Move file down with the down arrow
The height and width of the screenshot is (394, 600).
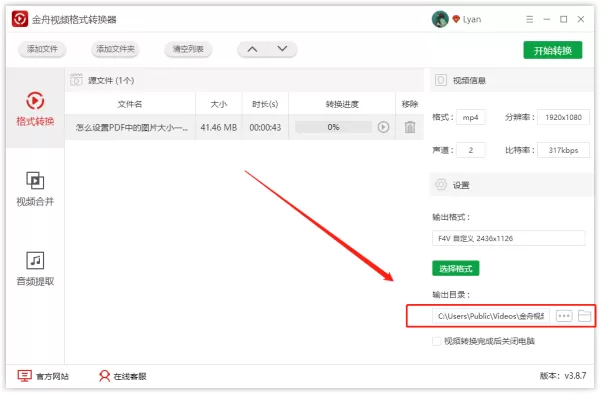click(x=282, y=49)
